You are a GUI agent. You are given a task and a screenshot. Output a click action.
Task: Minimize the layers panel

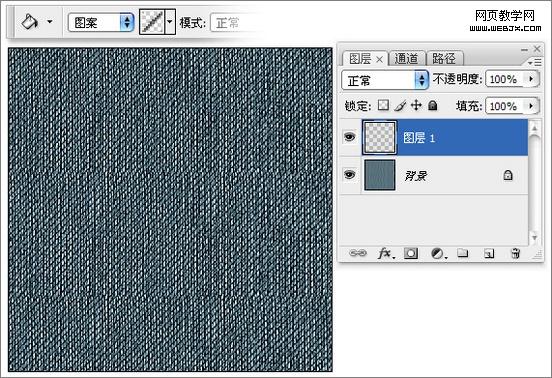tap(524, 50)
